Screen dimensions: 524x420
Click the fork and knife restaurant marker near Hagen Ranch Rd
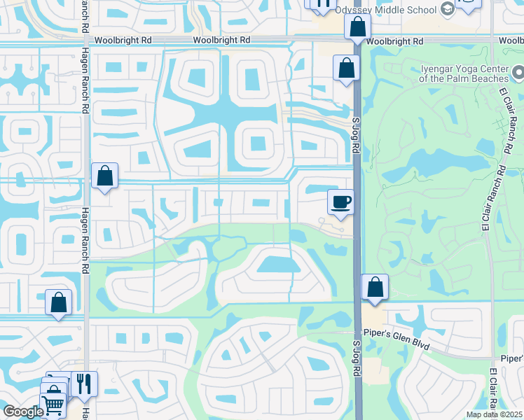[84, 386]
